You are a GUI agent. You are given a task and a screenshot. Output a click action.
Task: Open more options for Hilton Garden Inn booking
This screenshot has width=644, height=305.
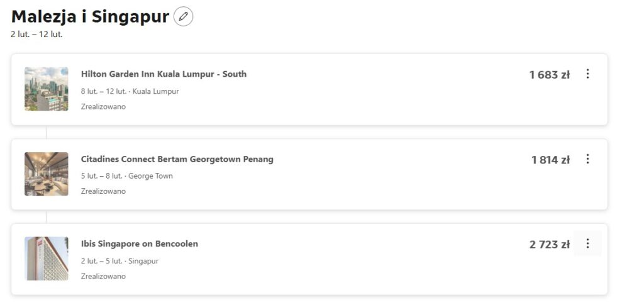tap(587, 74)
